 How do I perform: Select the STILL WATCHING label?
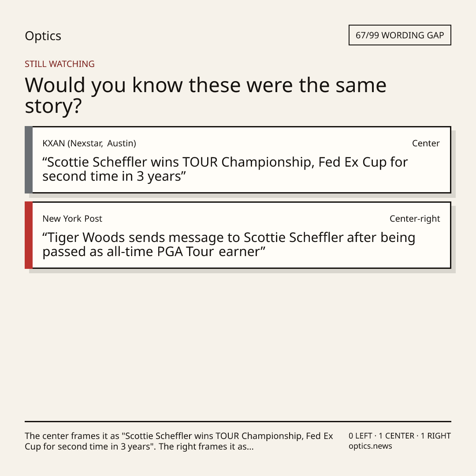click(x=59, y=64)
